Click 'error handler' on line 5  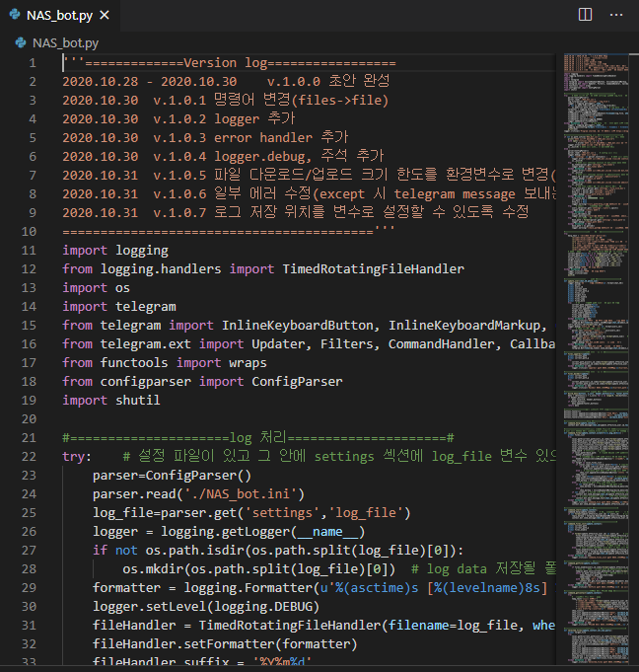click(263, 137)
